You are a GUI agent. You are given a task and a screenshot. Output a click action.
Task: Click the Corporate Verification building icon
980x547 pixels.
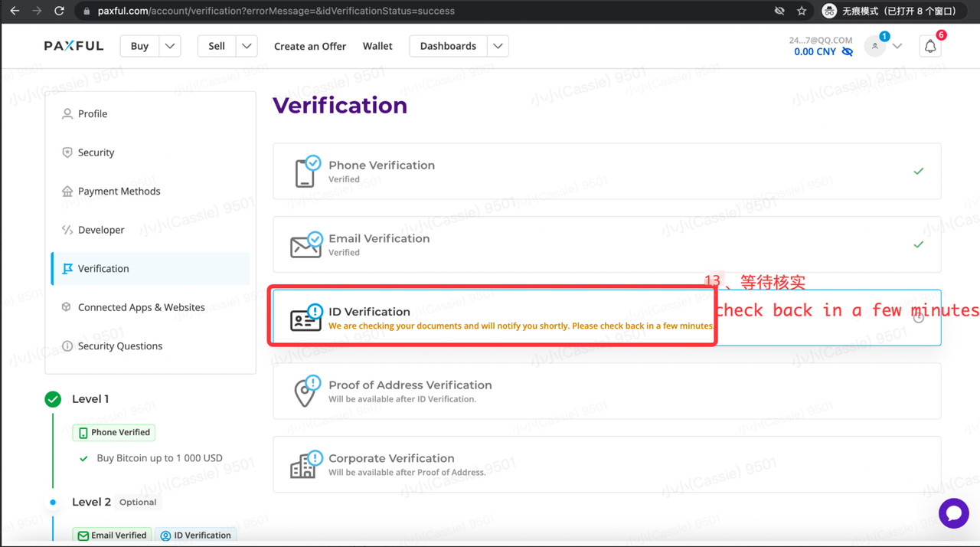pyautogui.click(x=305, y=464)
